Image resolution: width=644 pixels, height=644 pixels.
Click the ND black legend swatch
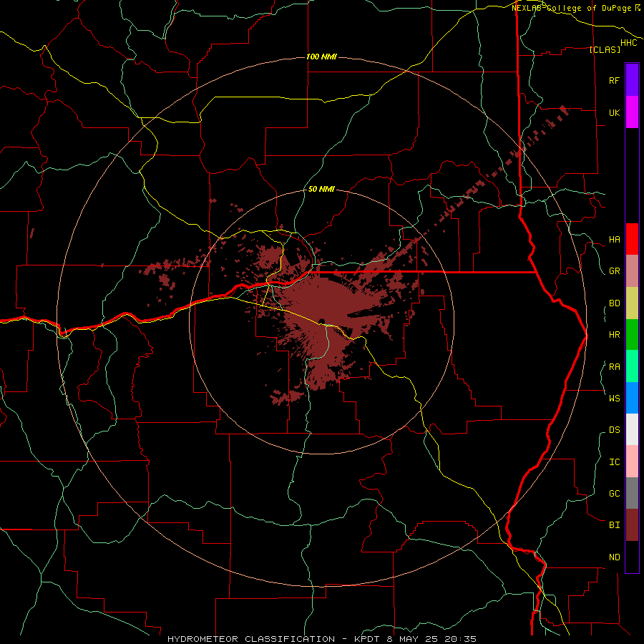pyautogui.click(x=632, y=557)
